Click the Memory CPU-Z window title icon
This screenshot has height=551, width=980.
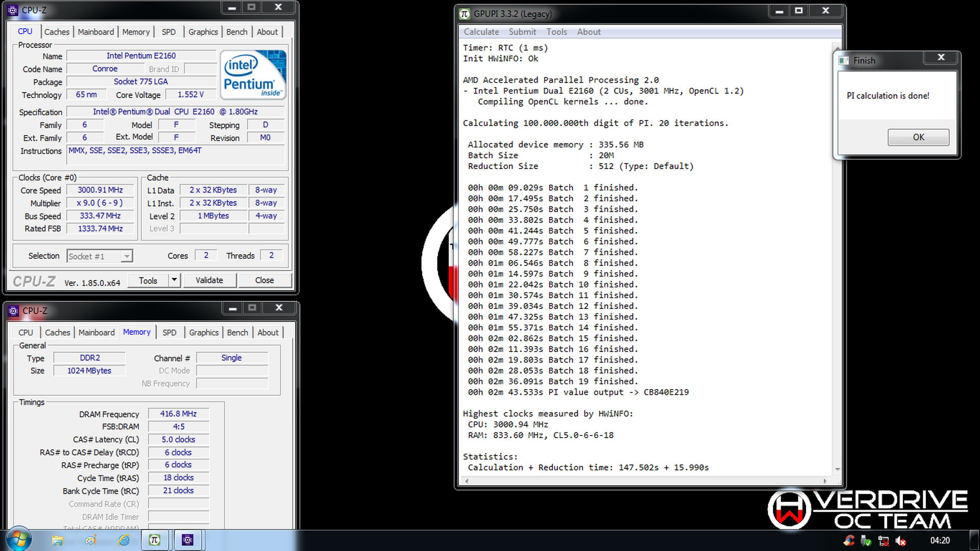[x=14, y=310]
